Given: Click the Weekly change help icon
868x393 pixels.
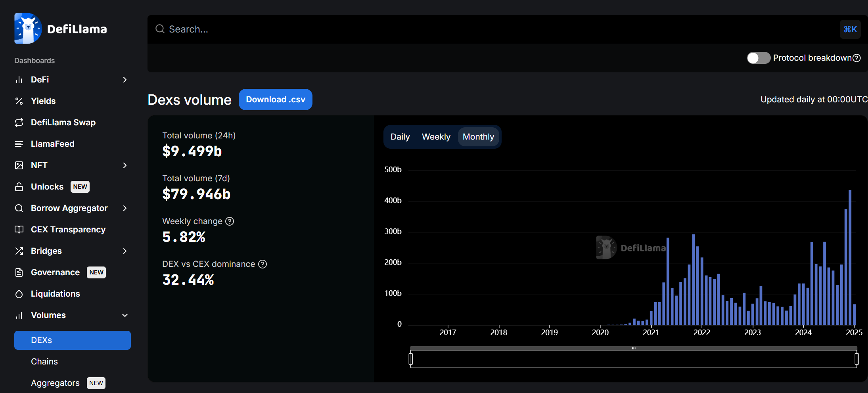Looking at the screenshot, I should coord(230,221).
